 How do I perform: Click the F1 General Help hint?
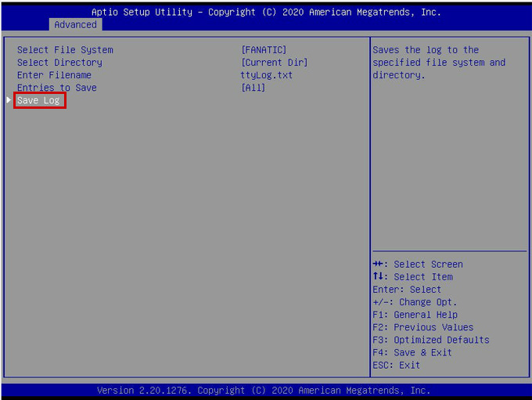click(x=415, y=315)
